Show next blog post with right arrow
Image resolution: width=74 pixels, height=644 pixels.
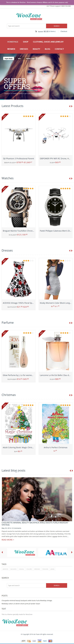[72, 471]
